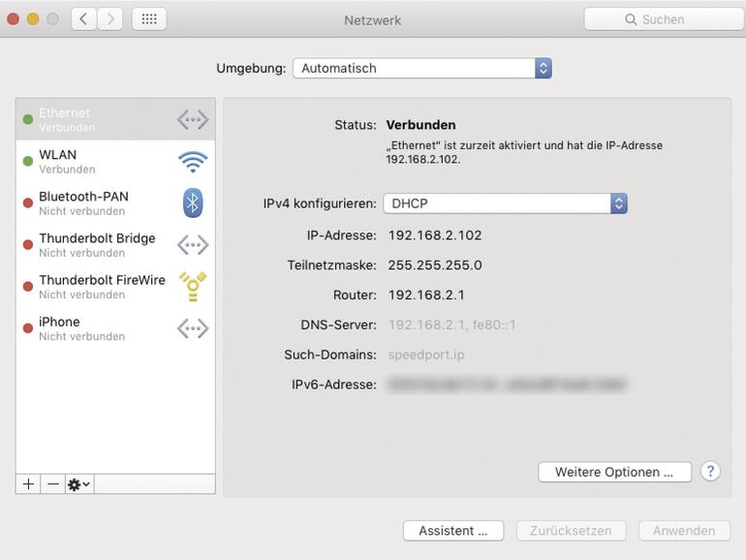746x560 pixels.
Task: Open the IPv4 konfigurieren DHCP dropdown
Action: point(506,203)
